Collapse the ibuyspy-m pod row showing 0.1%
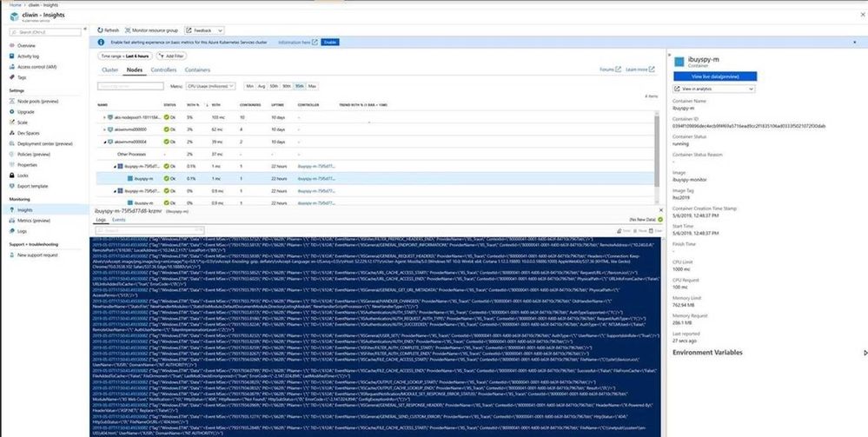 point(116,166)
